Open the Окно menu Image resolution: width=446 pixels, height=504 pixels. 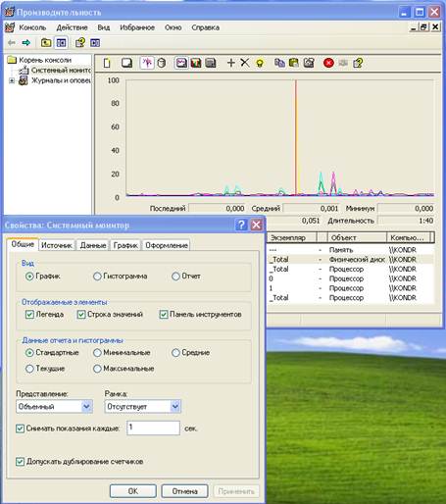(x=173, y=27)
